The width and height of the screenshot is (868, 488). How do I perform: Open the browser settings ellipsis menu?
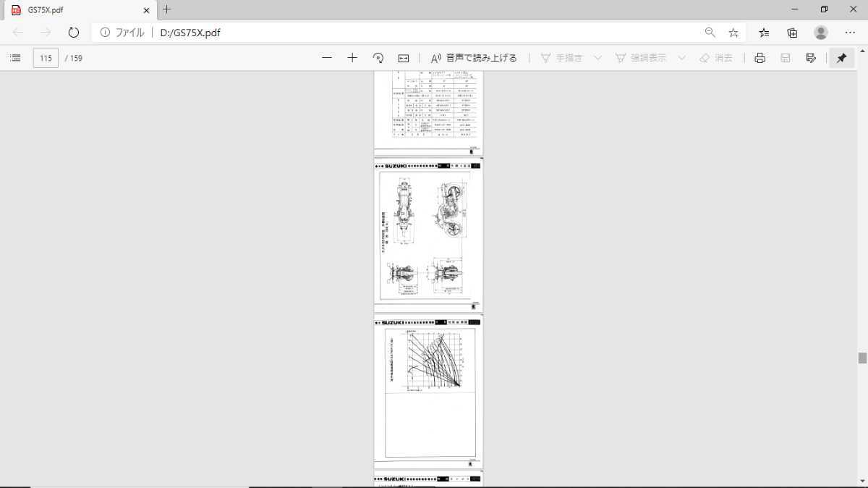(x=850, y=33)
